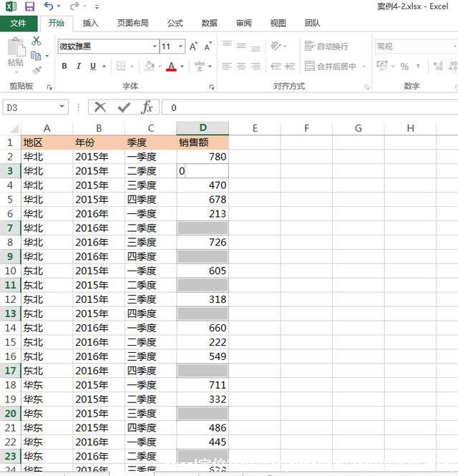
Task: Click the Cut scissors icon
Action: (x=36, y=41)
